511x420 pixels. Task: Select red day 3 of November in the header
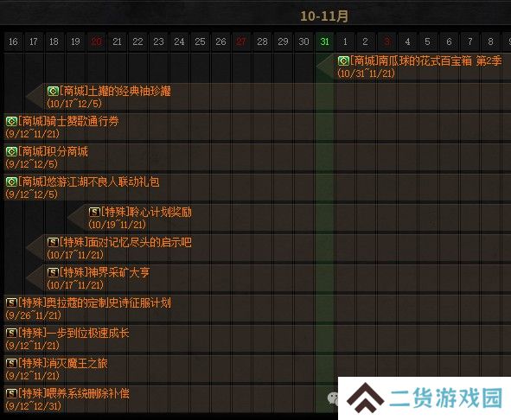(386, 41)
